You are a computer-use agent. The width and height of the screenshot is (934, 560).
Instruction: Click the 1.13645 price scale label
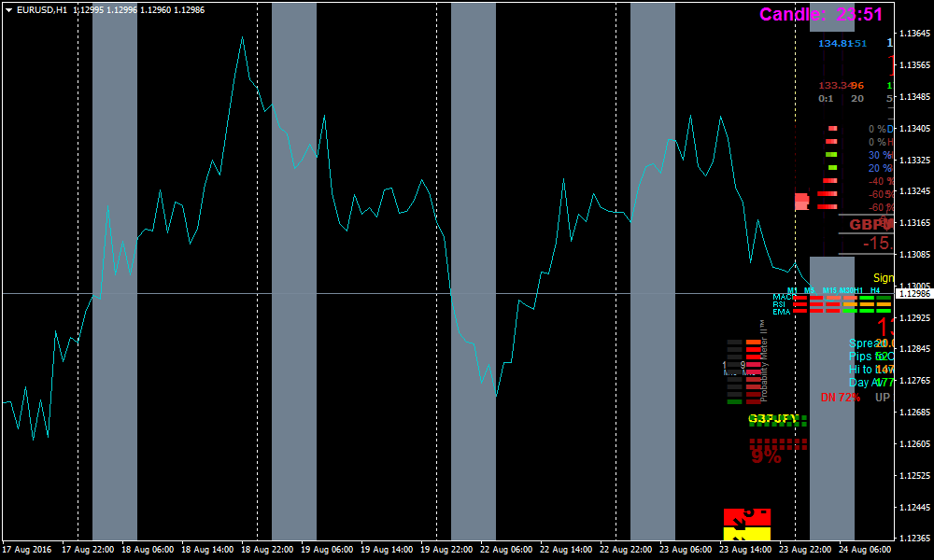click(x=913, y=34)
